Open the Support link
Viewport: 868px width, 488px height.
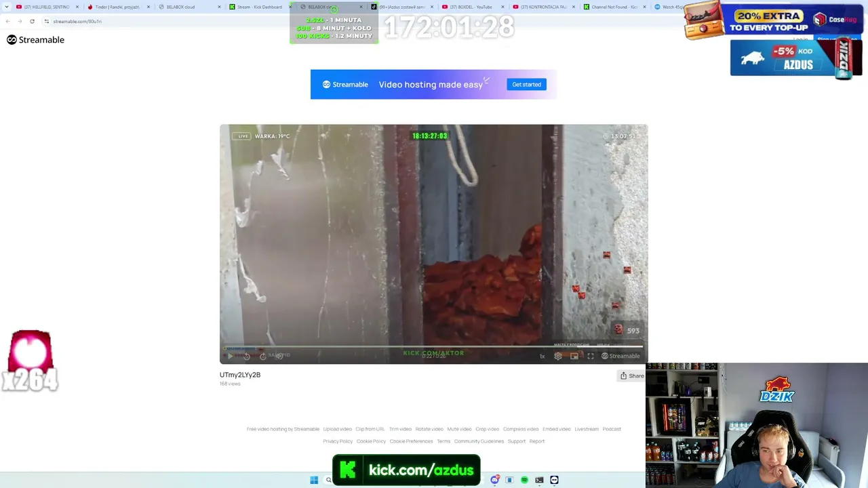tap(517, 441)
